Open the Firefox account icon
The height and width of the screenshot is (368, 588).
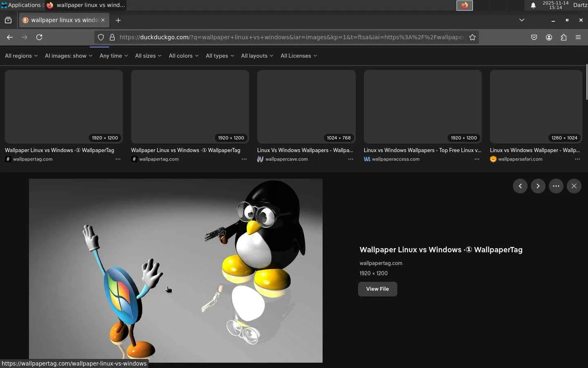tap(549, 37)
